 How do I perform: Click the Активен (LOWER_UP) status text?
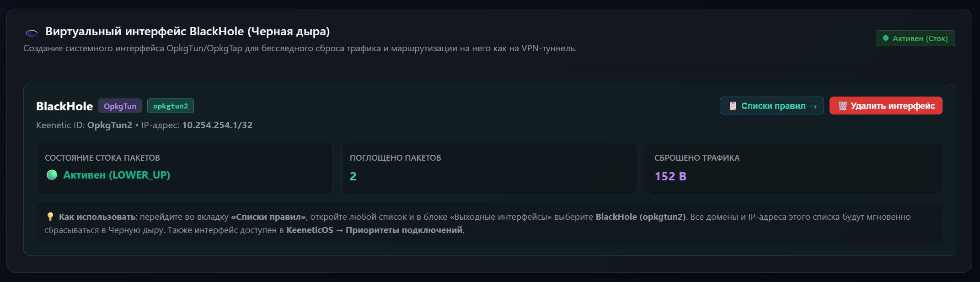point(117,175)
